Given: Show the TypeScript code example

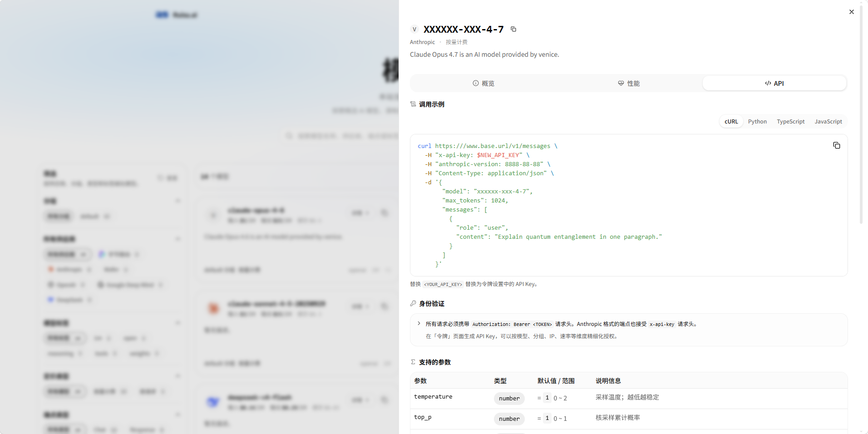Looking at the screenshot, I should (x=790, y=122).
